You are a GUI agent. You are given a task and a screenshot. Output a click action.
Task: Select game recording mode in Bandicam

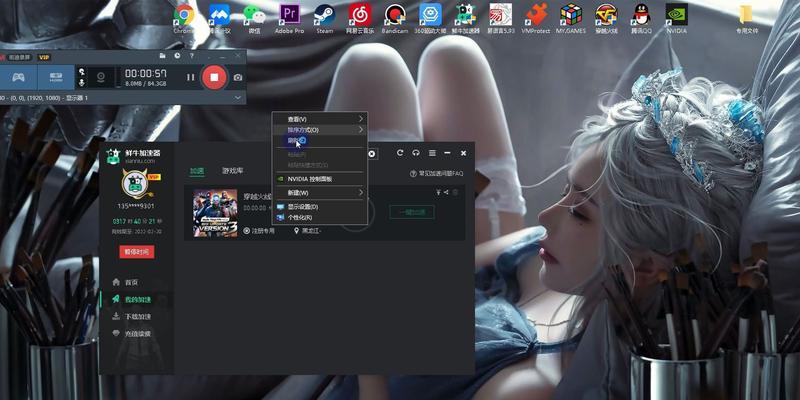[19, 78]
